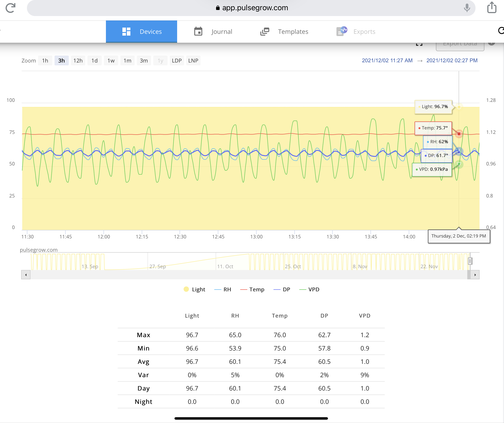Click the navigator timeline near 25. Oct
This screenshot has height=423, width=504.
pyautogui.click(x=293, y=266)
